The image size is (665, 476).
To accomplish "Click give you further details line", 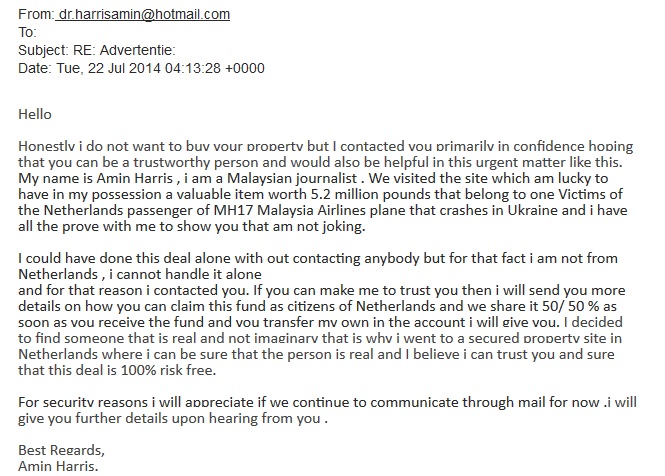I will point(173,419).
